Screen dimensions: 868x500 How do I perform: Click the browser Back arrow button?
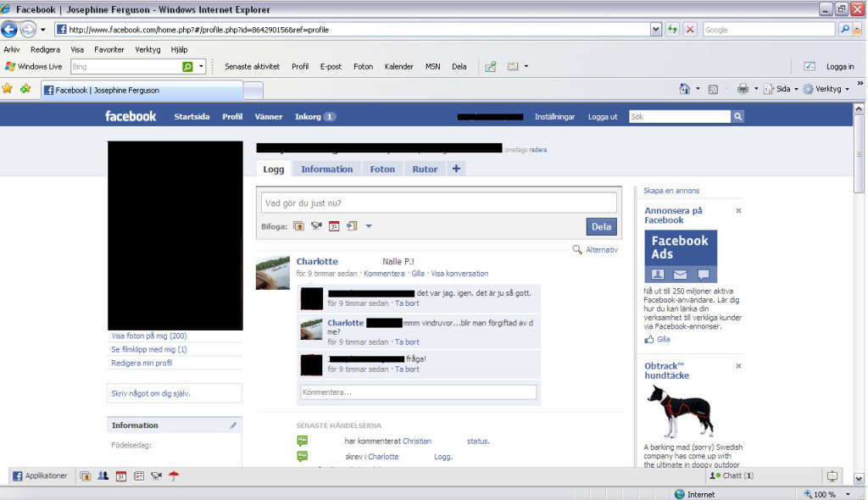pyautogui.click(x=9, y=29)
